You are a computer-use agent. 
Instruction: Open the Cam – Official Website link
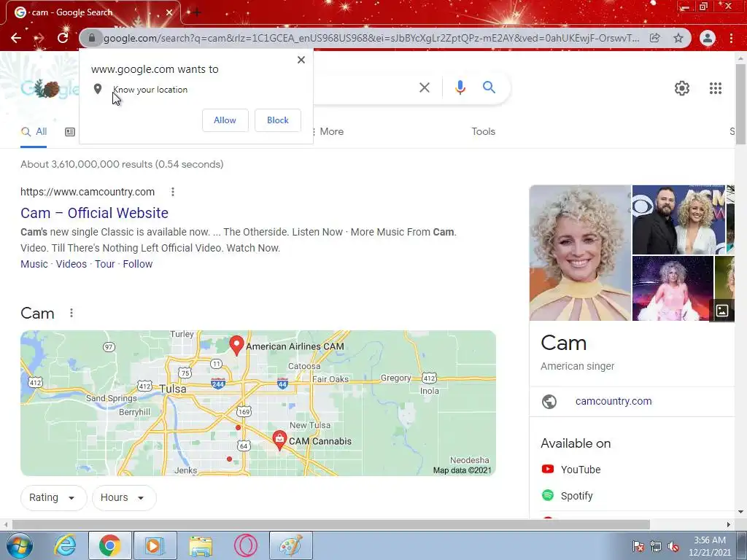[94, 213]
